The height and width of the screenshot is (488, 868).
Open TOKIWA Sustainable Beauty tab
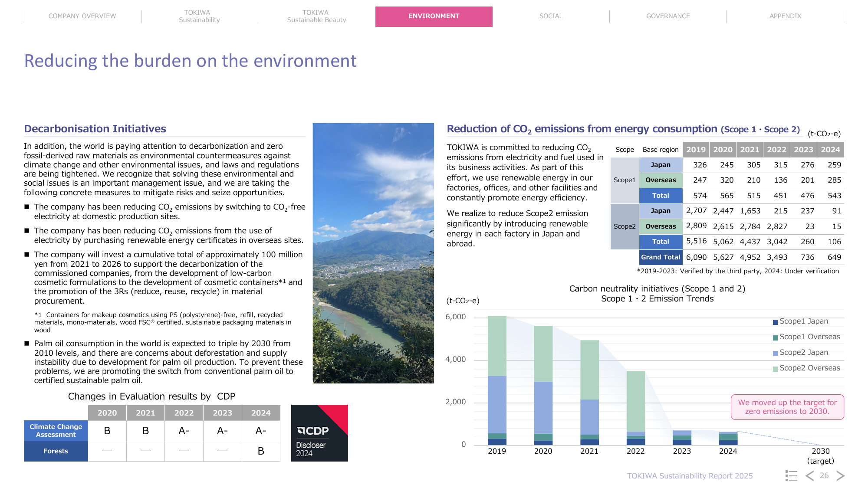coord(316,16)
